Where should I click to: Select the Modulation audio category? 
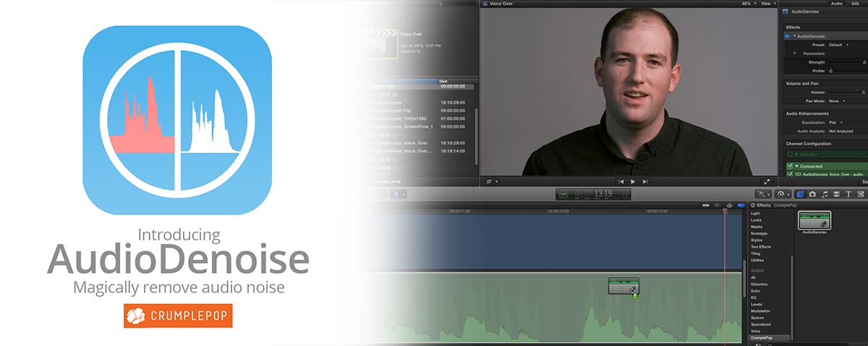760,311
